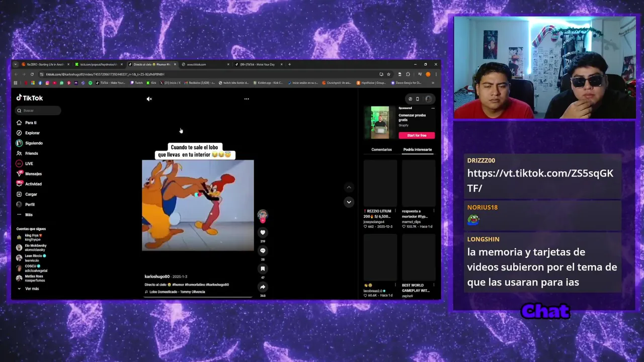
Task: Open options for BEST WORLD GAMEPLAY video
Action: tap(433, 285)
